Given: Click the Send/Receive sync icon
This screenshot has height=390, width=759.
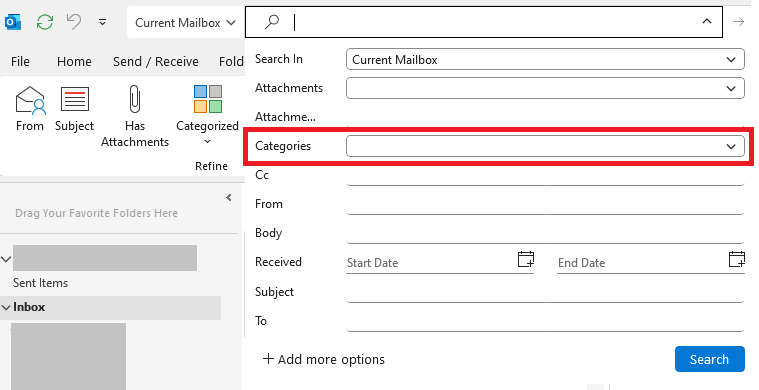Looking at the screenshot, I should click(x=45, y=22).
